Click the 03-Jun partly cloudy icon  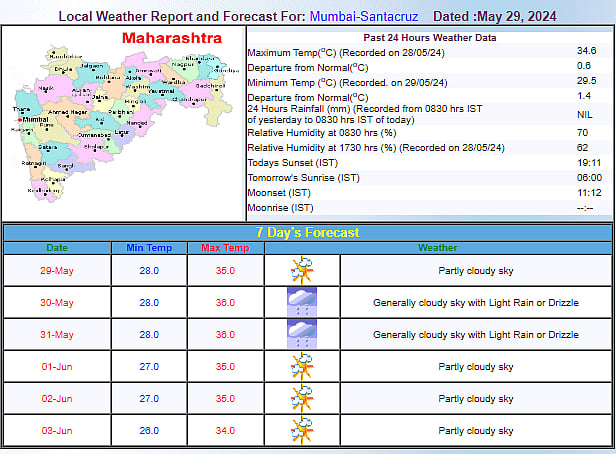click(x=301, y=431)
